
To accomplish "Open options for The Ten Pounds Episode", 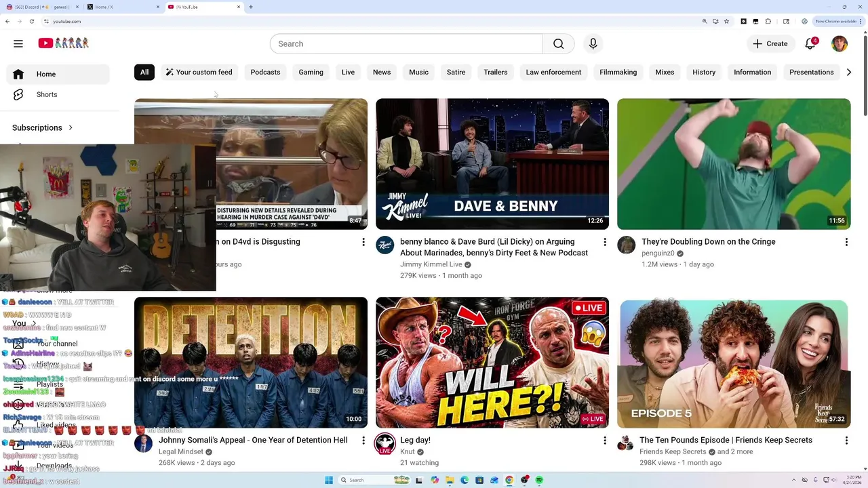I will coord(846,441).
